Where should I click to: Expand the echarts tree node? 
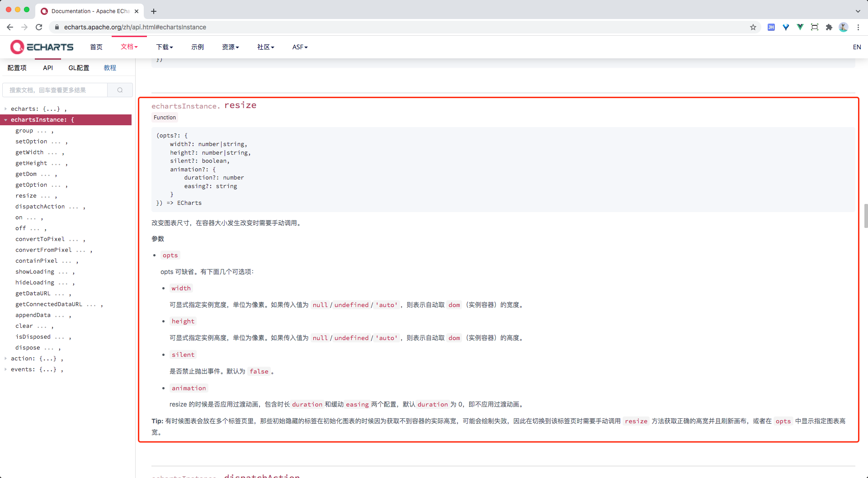click(5, 109)
